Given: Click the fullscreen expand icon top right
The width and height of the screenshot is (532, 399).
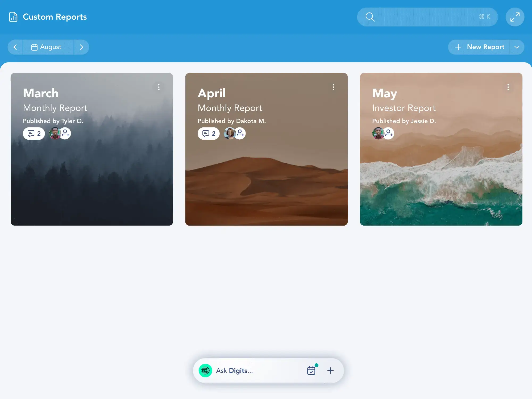Looking at the screenshot, I should (x=515, y=16).
